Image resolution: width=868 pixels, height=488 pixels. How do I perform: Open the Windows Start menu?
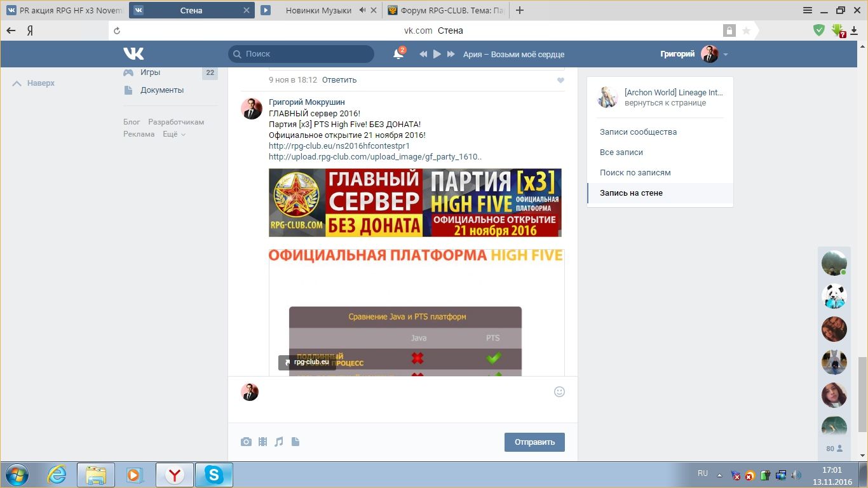17,475
